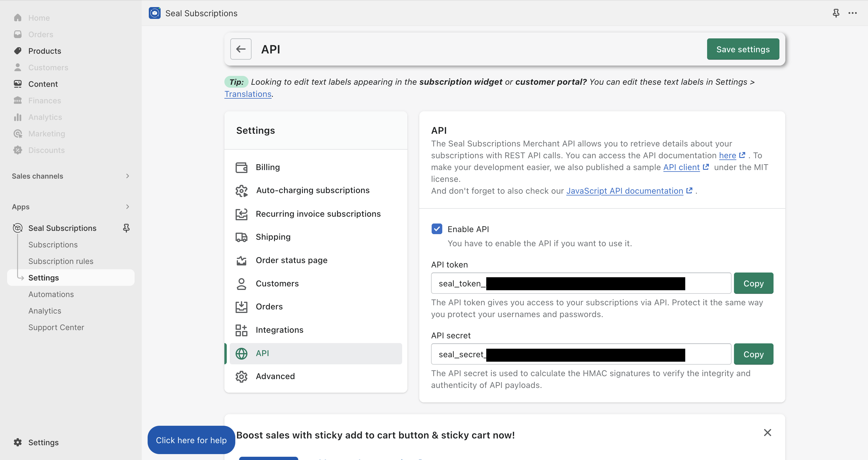Click the Shipping truck icon
The image size is (868, 460).
(x=241, y=237)
